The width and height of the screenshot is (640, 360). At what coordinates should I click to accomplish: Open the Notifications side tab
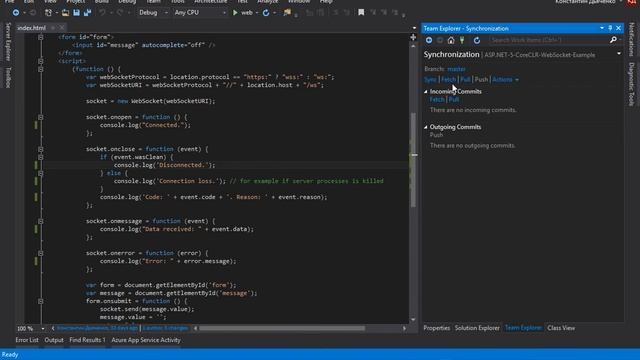point(631,39)
